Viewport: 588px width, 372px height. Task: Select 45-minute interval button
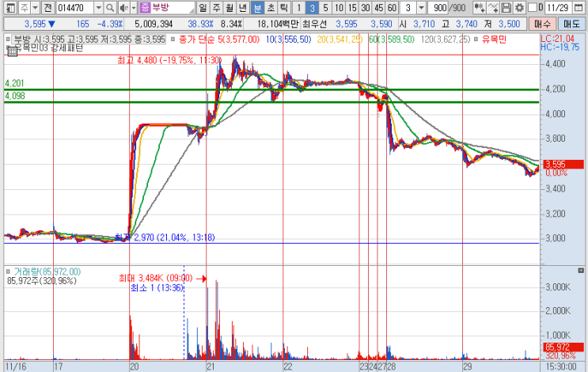point(379,7)
